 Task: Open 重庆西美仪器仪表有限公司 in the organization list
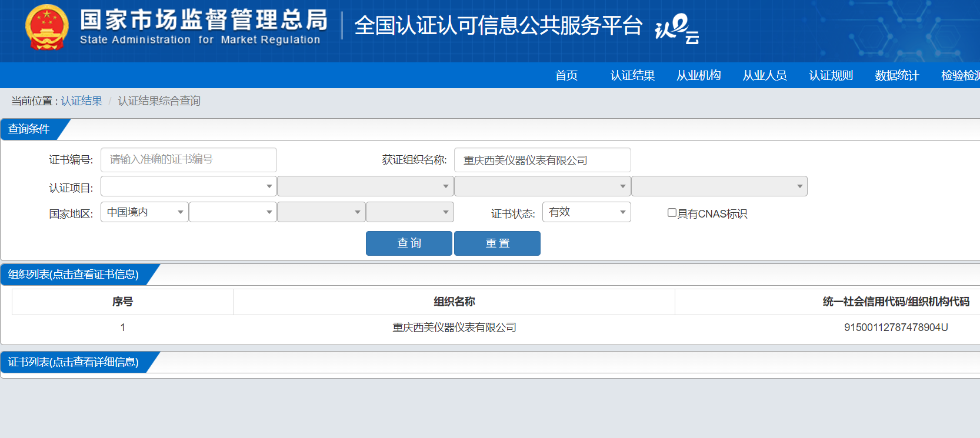pos(454,327)
